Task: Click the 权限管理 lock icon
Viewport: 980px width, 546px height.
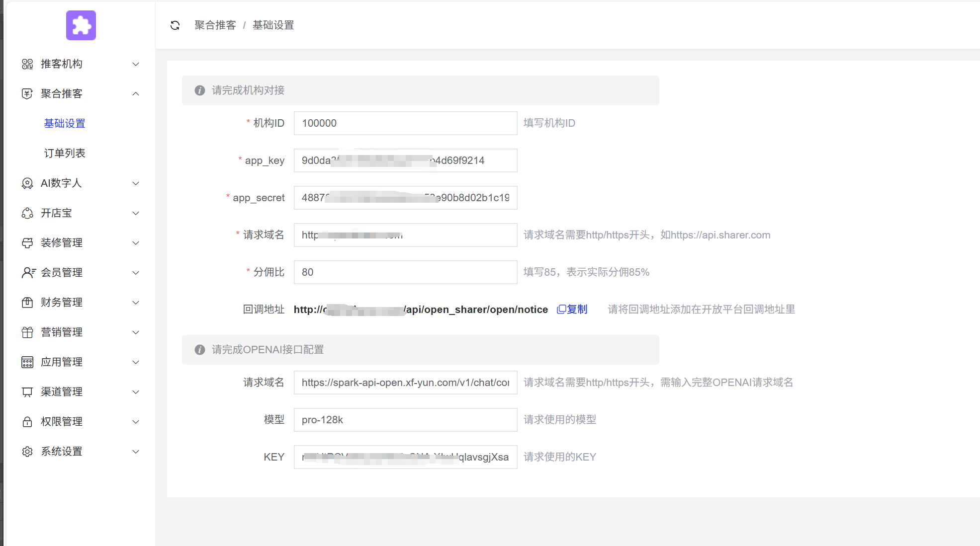Action: pyautogui.click(x=27, y=422)
